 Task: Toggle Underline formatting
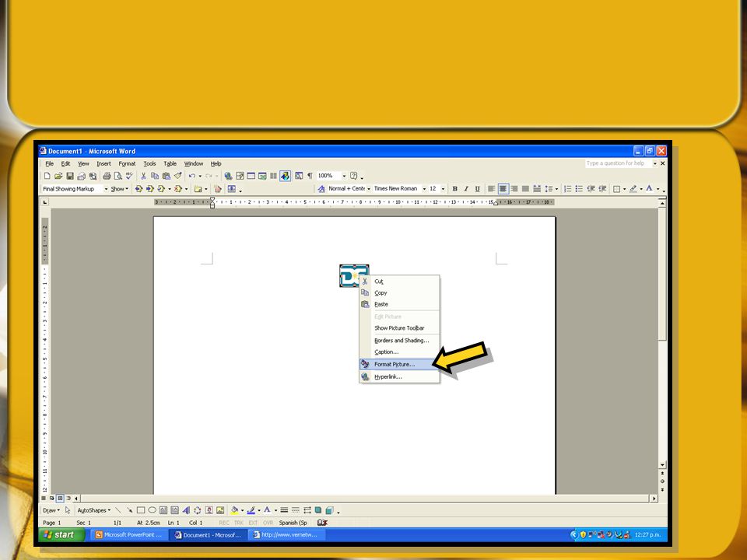pyautogui.click(x=477, y=189)
